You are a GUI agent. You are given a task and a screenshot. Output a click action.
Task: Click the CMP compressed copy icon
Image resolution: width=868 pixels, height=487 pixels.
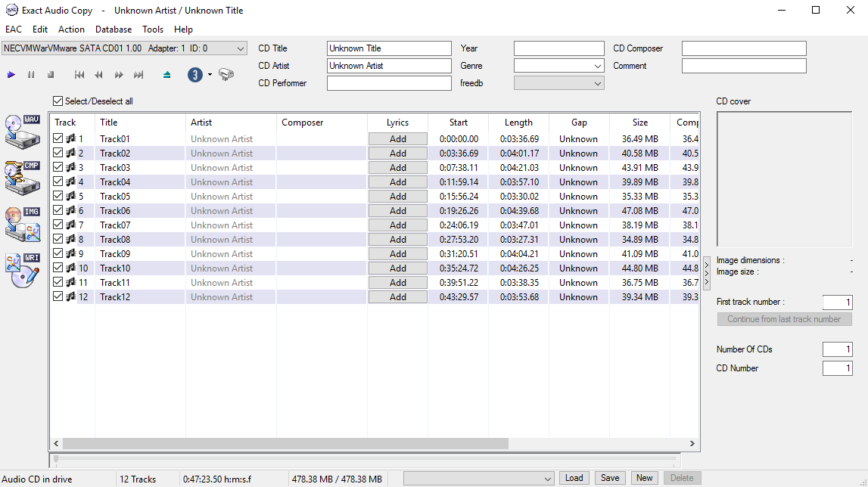[23, 178]
